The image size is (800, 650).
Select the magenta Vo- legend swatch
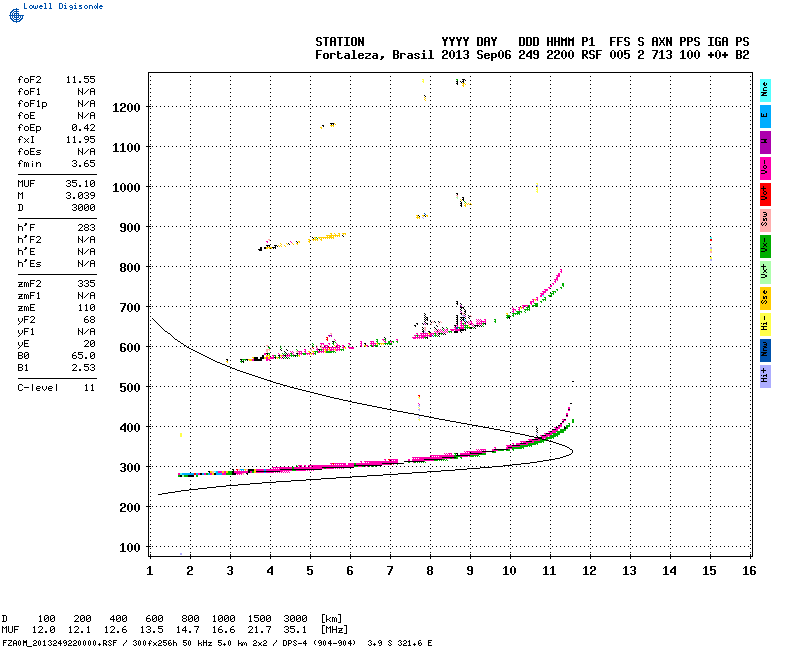(765, 168)
